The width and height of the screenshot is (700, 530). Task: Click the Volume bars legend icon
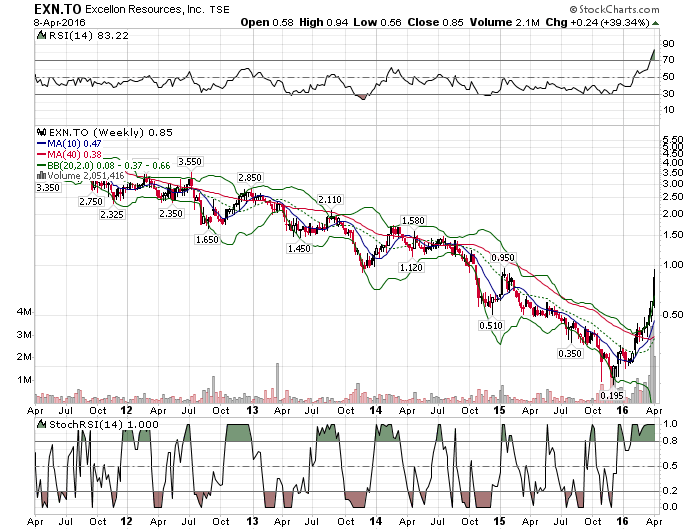pyautogui.click(x=42, y=175)
